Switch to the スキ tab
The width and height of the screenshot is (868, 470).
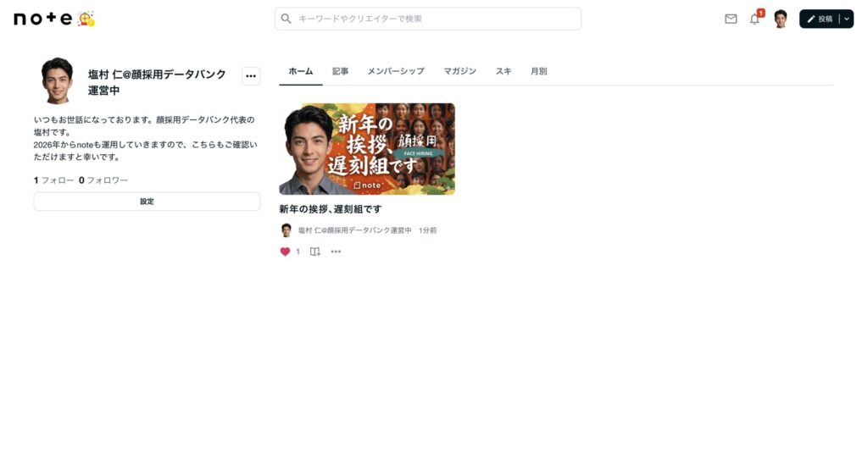point(504,71)
